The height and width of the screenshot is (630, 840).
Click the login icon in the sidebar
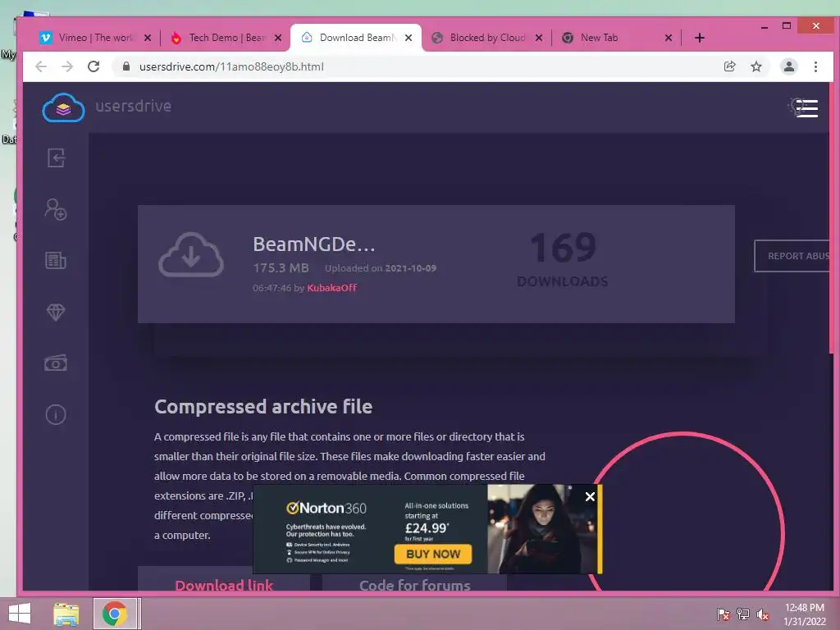coord(56,158)
